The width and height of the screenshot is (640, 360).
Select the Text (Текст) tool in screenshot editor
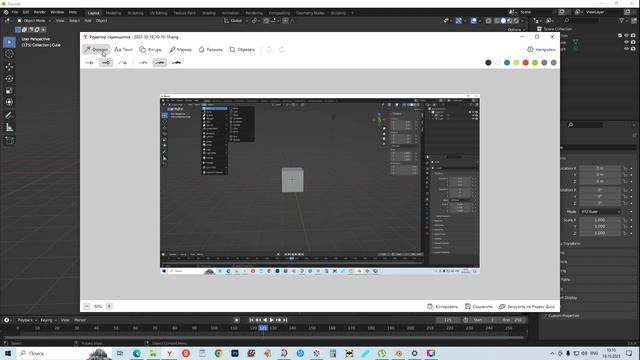coord(123,49)
